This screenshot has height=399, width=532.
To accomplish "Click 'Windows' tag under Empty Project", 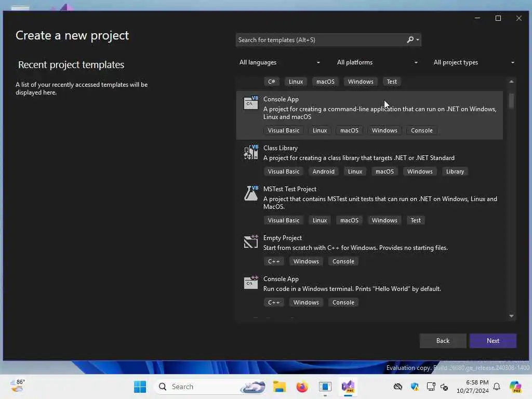I will [x=306, y=262].
